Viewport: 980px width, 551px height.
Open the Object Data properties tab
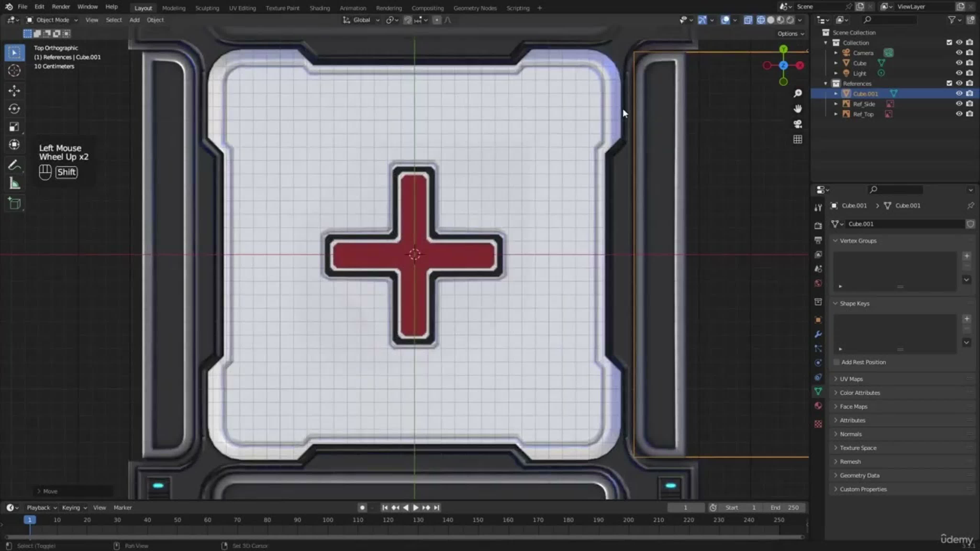pos(818,391)
